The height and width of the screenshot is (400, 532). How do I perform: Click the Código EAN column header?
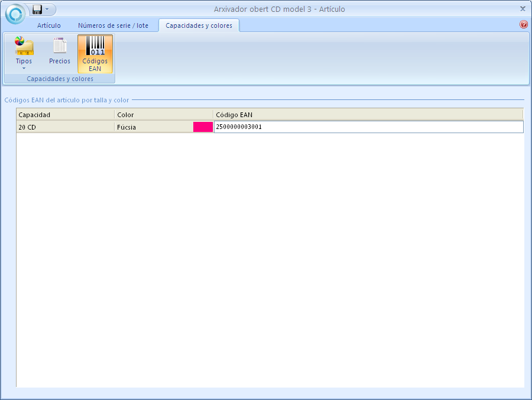(368, 114)
